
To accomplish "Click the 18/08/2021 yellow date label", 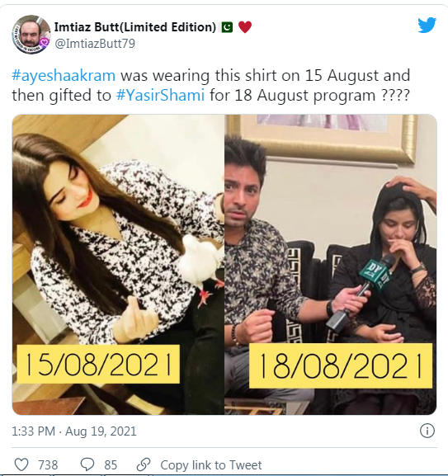I will 341,365.
